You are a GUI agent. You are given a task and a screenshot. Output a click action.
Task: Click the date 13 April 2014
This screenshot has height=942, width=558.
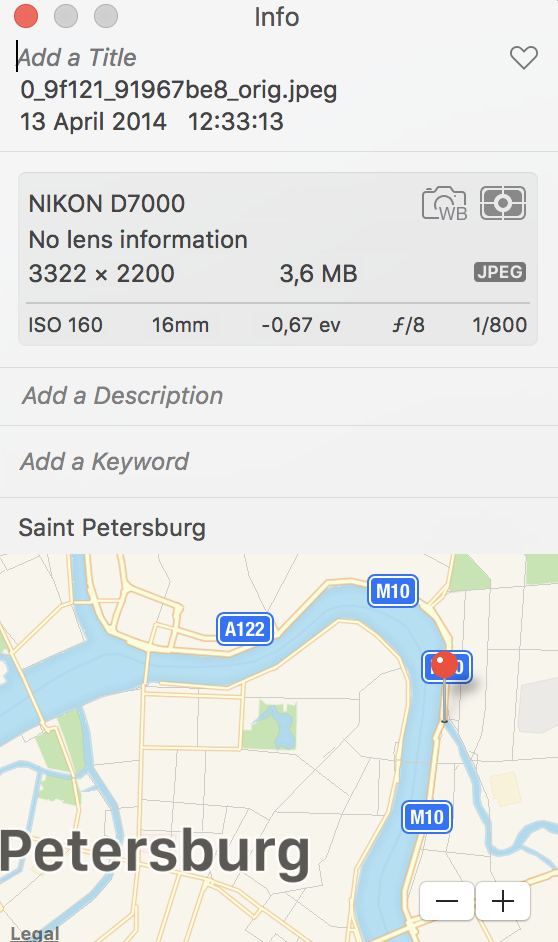[x=93, y=122]
